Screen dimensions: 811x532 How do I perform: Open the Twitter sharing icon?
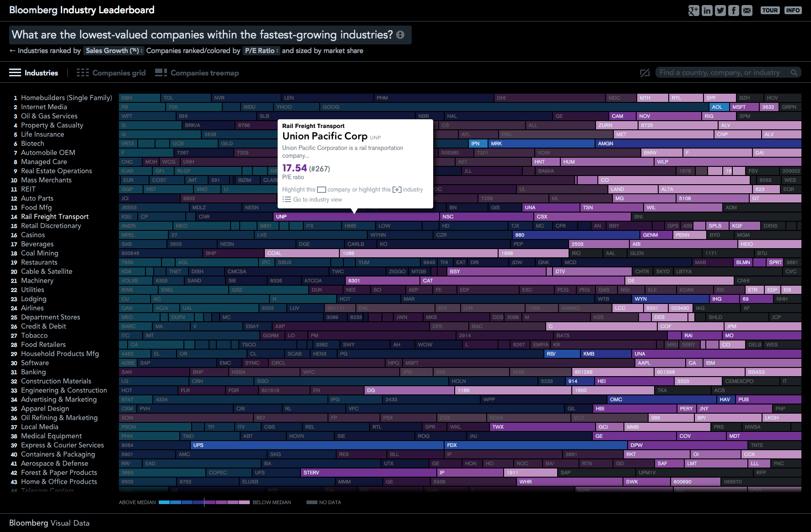[720, 10]
